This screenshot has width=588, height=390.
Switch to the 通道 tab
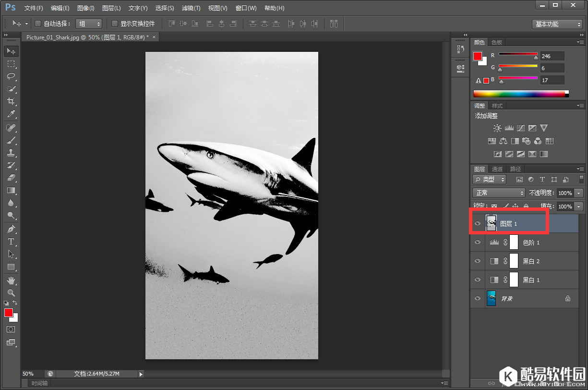coord(497,169)
